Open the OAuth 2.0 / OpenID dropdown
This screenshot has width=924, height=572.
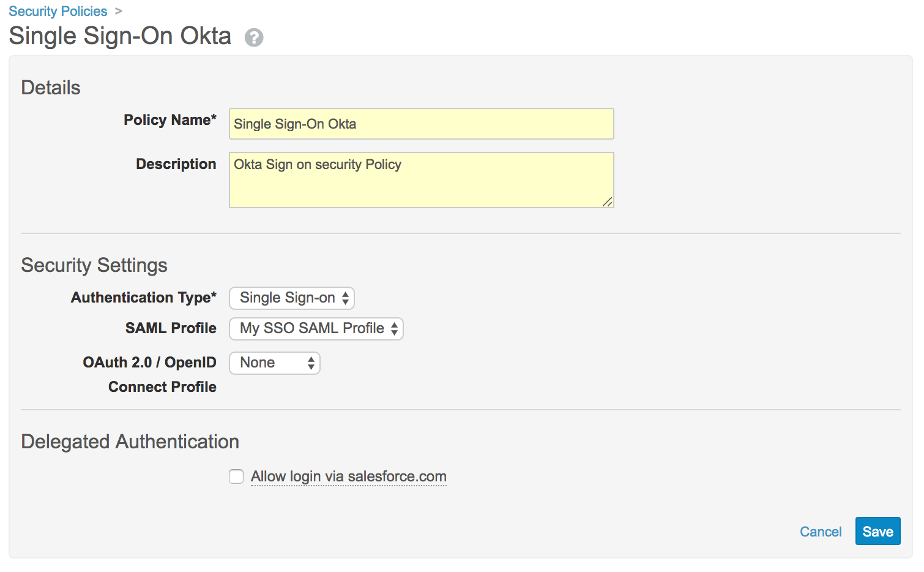(x=275, y=363)
